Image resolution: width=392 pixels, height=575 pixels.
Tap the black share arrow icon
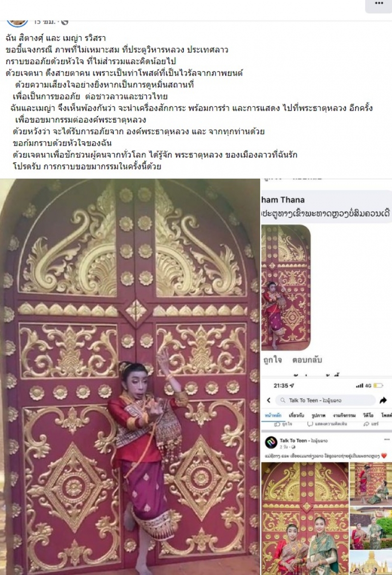(383, 400)
